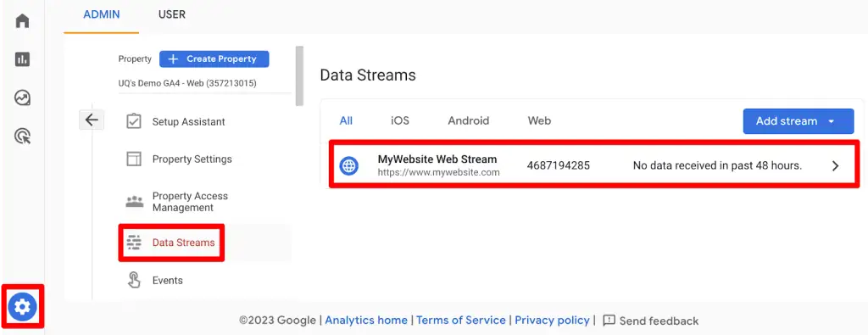Viewport: 868px width, 335px height.
Task: Open the Add stream dropdown
Action: 798,121
